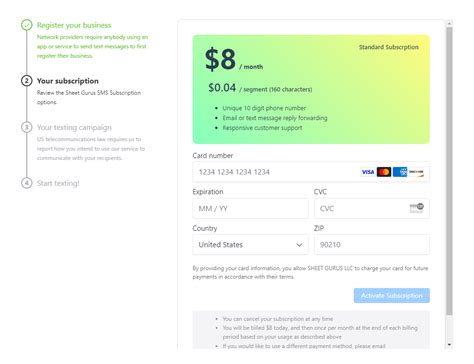Screen dimensions: 474x364
Task: Select the Start texting! step
Action: tap(58, 183)
